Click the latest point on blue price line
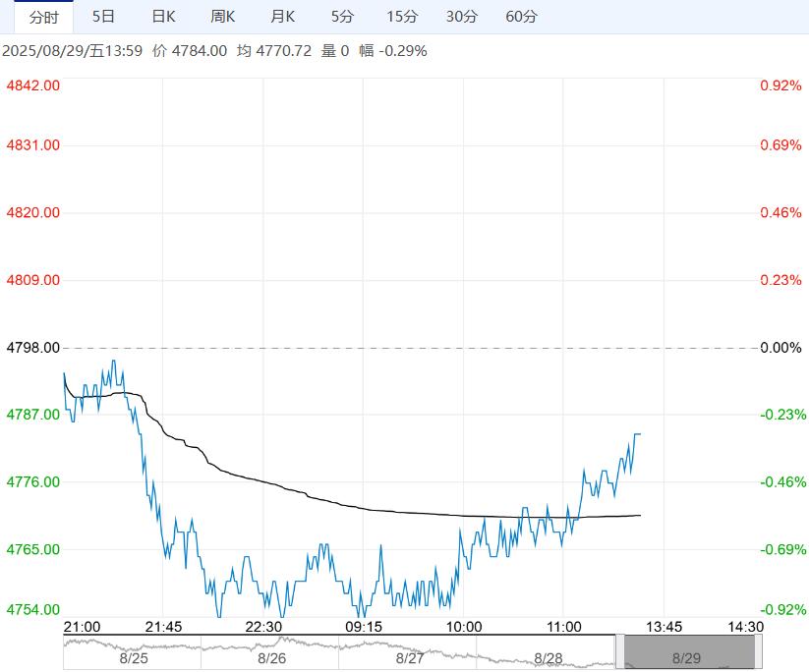Image resolution: width=809 pixels, height=672 pixels. (x=640, y=433)
